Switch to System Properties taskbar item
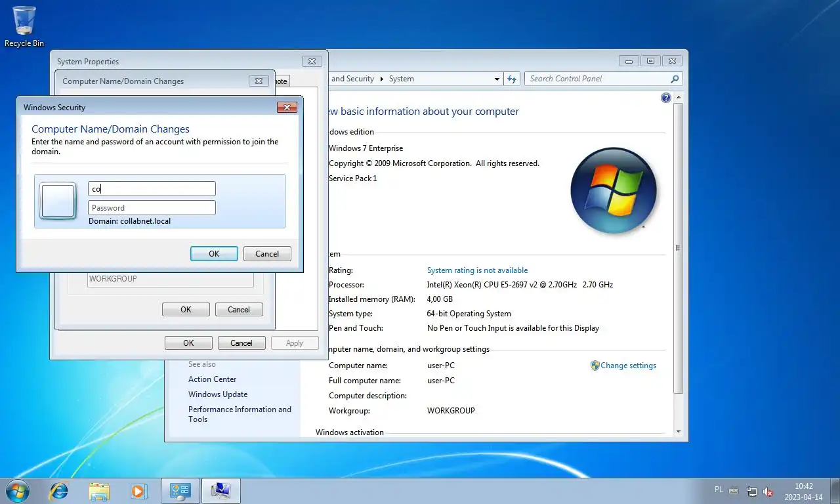Viewport: 840px width, 504px height. tap(221, 491)
